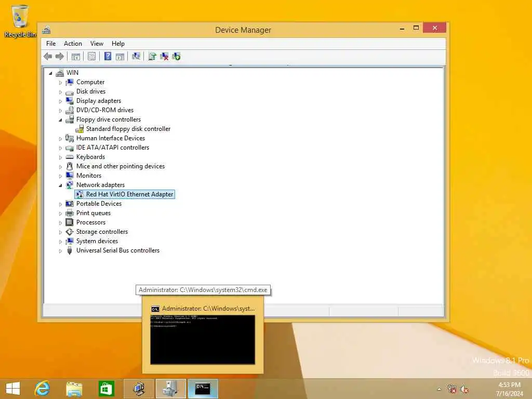Image resolution: width=532 pixels, height=399 pixels.
Task: Open the View menu
Action: click(x=97, y=44)
